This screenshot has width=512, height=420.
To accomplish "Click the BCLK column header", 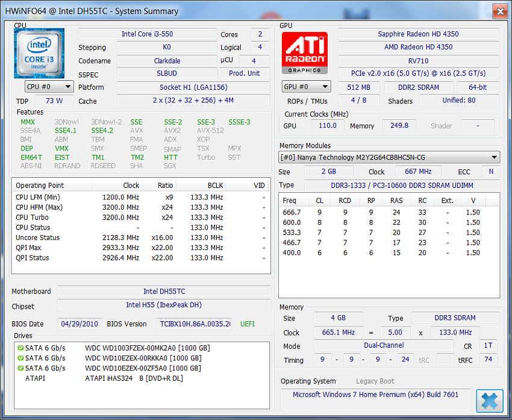I will [201, 186].
